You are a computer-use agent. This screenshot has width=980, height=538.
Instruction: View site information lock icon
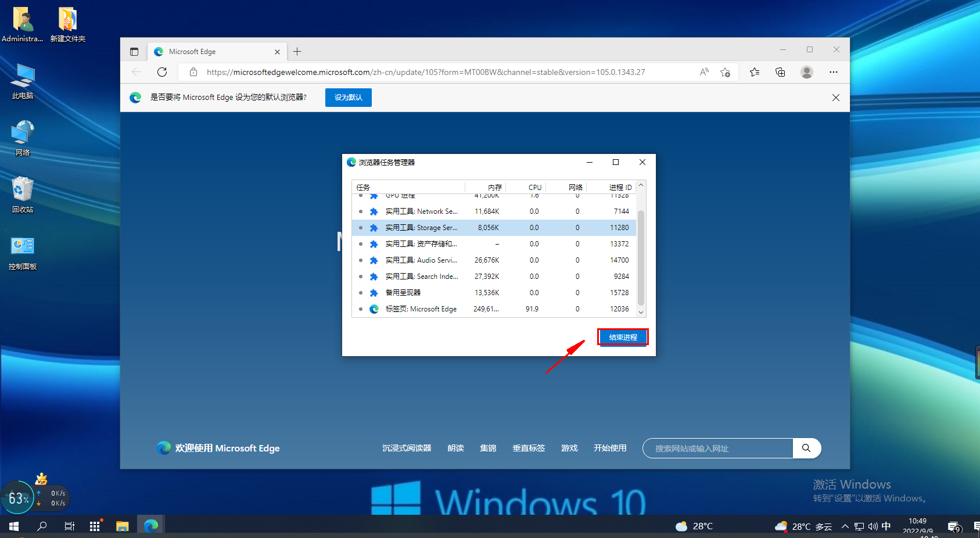(x=193, y=72)
